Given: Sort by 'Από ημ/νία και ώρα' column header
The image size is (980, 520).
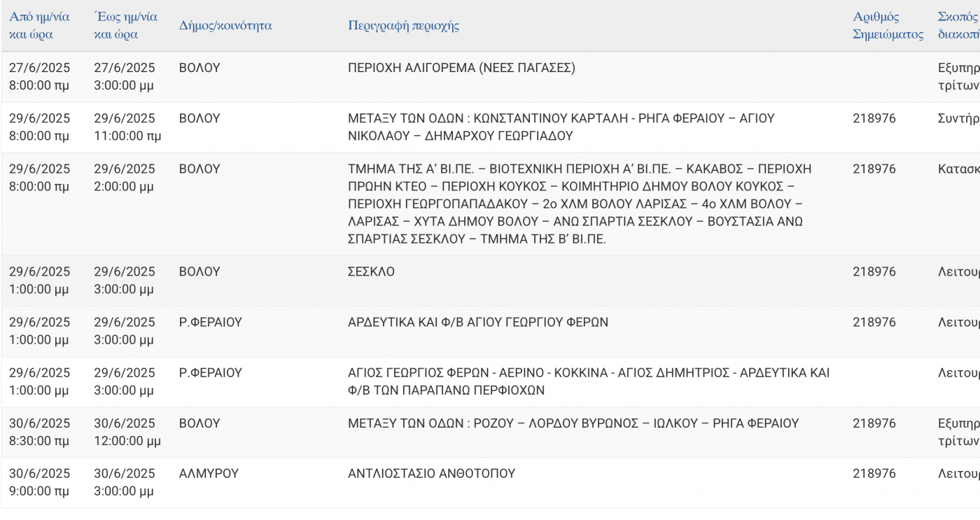Looking at the screenshot, I should point(39,26).
